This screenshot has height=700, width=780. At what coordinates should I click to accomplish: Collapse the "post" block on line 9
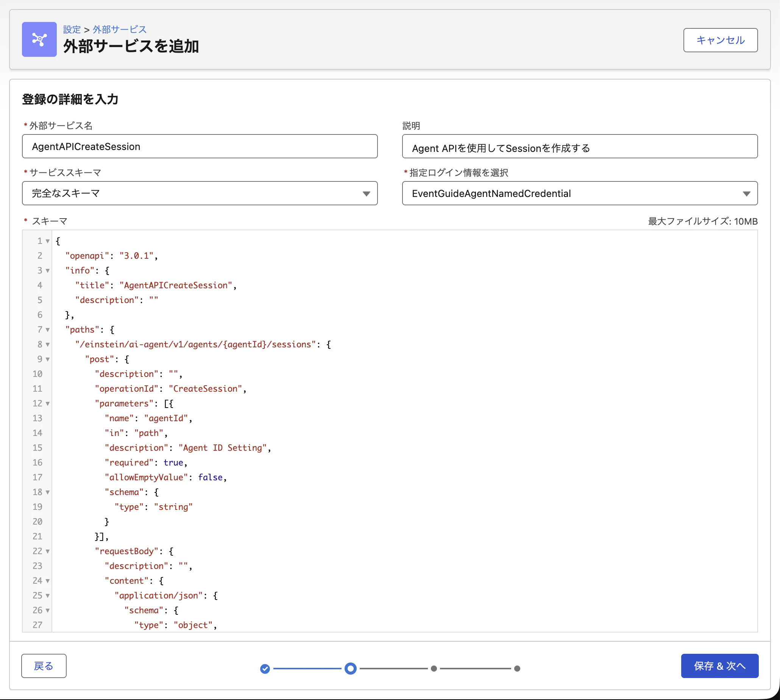48,359
